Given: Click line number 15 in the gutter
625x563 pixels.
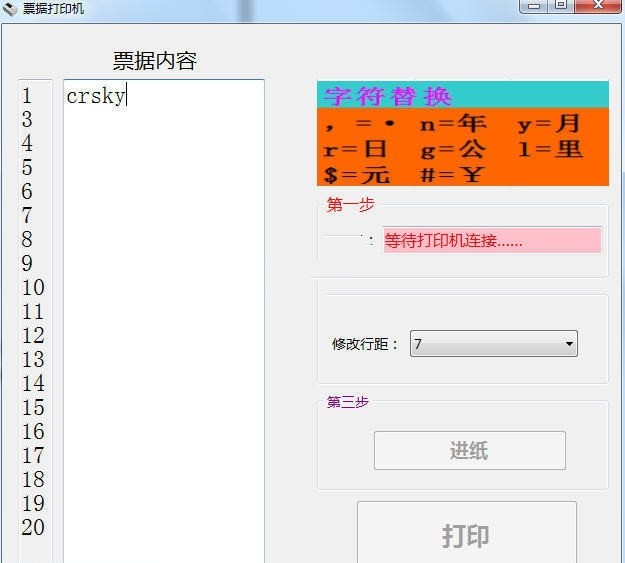Looking at the screenshot, I should [33, 407].
